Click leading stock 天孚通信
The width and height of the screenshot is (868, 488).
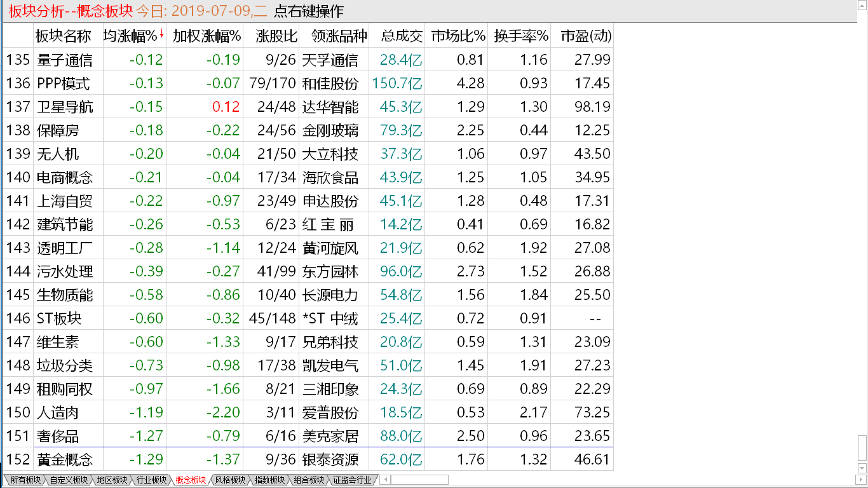click(x=330, y=60)
